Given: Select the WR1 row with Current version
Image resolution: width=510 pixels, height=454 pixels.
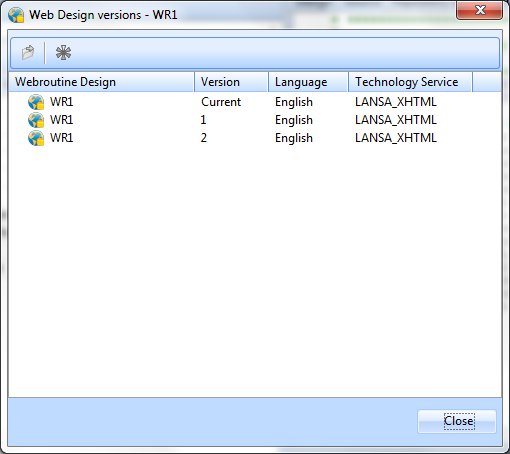Looking at the screenshot, I should click(x=255, y=102).
